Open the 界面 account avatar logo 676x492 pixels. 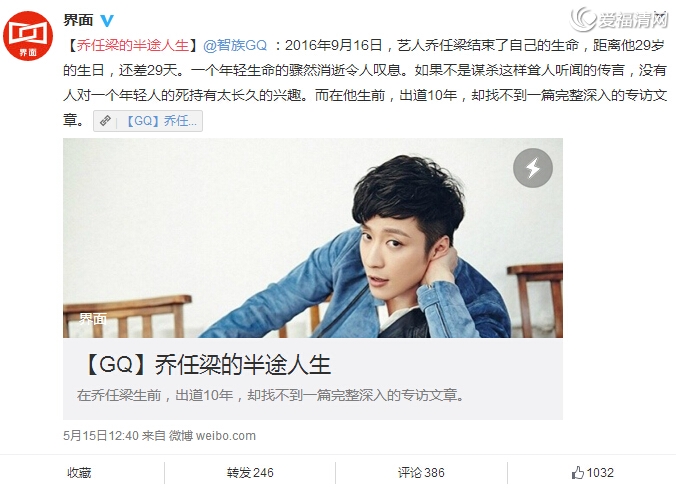click(x=28, y=36)
